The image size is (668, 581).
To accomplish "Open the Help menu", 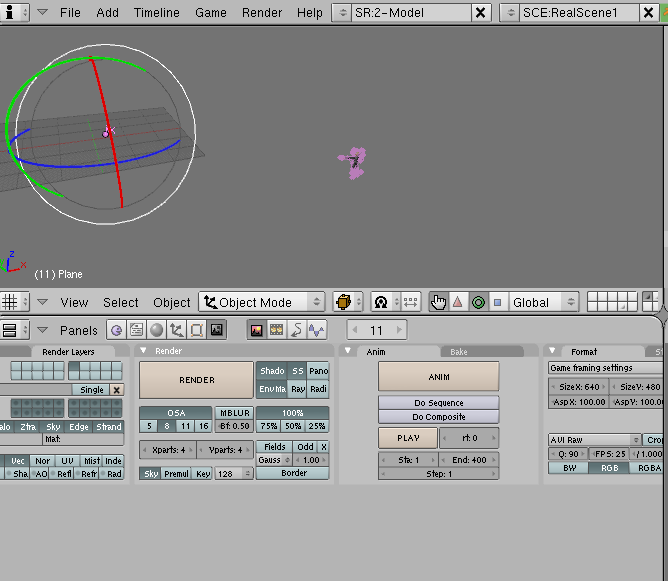I will coord(310,13).
